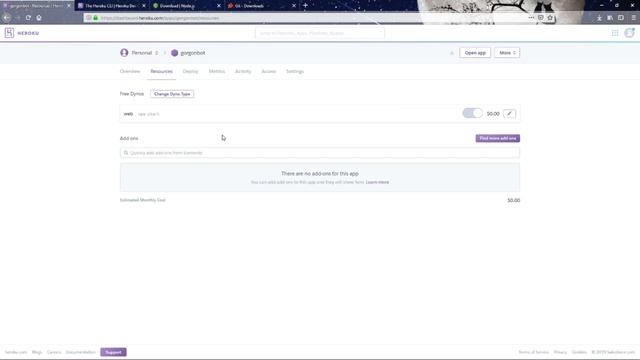Open the Privacy footer link
This screenshot has height=360, width=640.
(x=560, y=352)
